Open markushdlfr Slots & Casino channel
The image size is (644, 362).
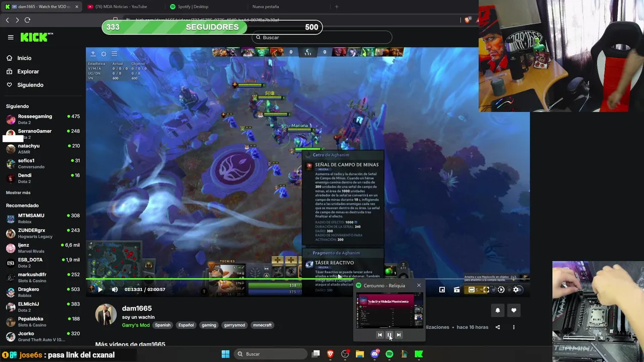pyautogui.click(x=43, y=278)
